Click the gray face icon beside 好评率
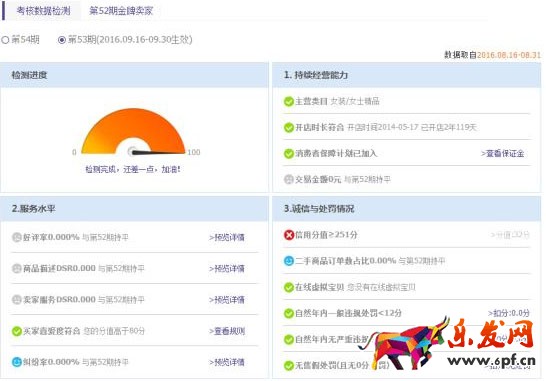This screenshot has height=381, width=546. (17, 237)
